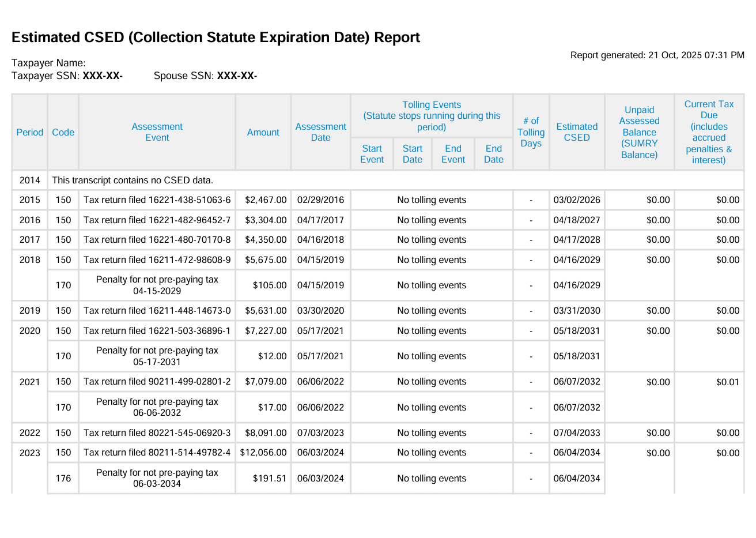Click the 06-03-2034 penalty entry for 2023
The image size is (756, 538).
coord(157,478)
